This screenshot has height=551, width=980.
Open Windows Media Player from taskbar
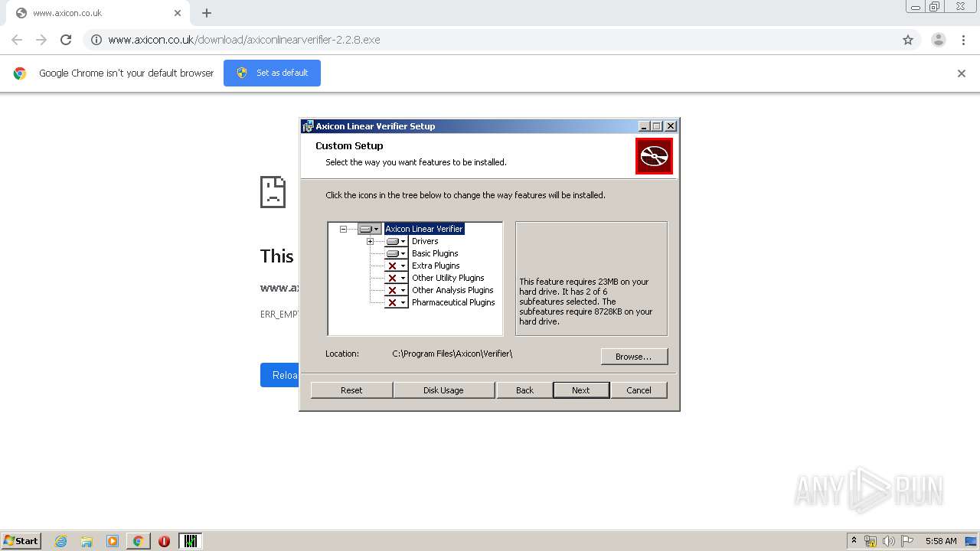(113, 541)
